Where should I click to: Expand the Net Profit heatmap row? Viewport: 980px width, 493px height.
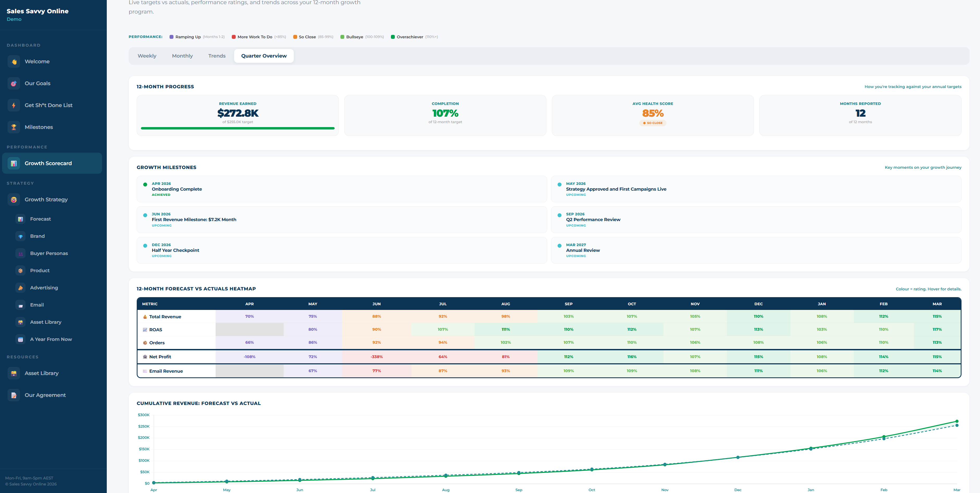click(160, 357)
